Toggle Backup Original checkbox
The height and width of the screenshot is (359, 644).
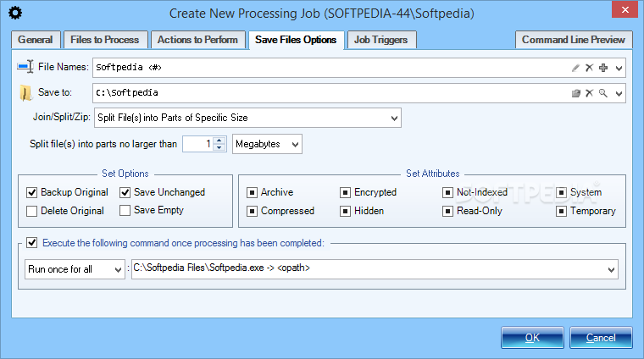31,192
